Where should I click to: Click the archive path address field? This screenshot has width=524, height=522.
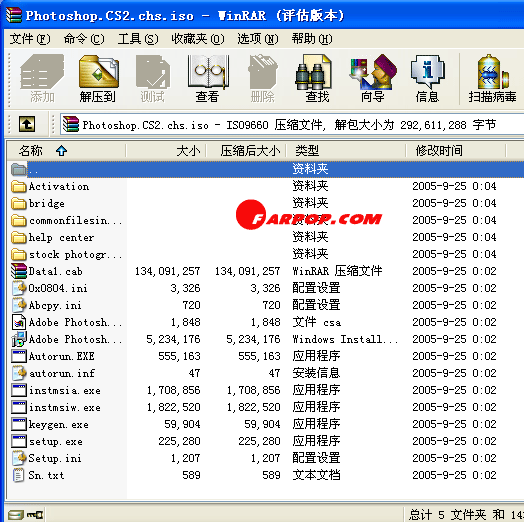[x=292, y=125]
